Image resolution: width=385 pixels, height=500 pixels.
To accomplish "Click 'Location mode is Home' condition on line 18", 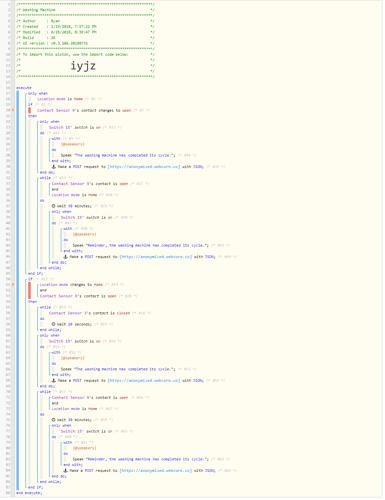I will pos(60,99).
